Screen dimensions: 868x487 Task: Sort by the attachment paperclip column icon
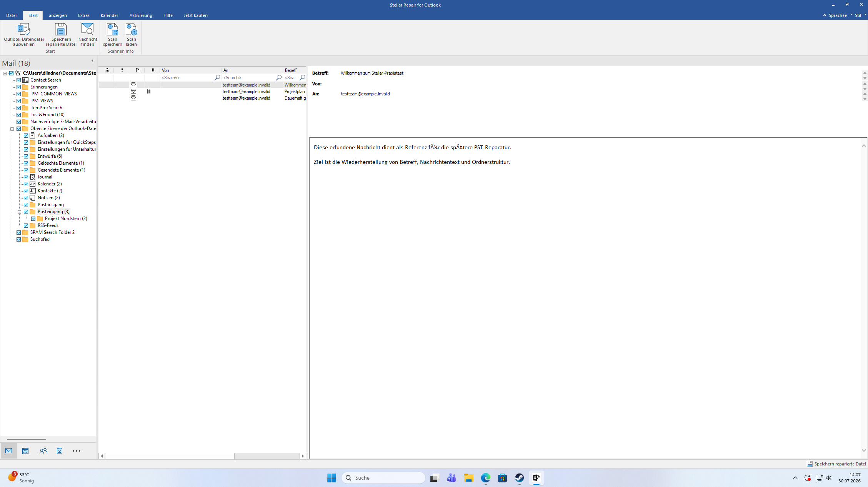tap(153, 70)
